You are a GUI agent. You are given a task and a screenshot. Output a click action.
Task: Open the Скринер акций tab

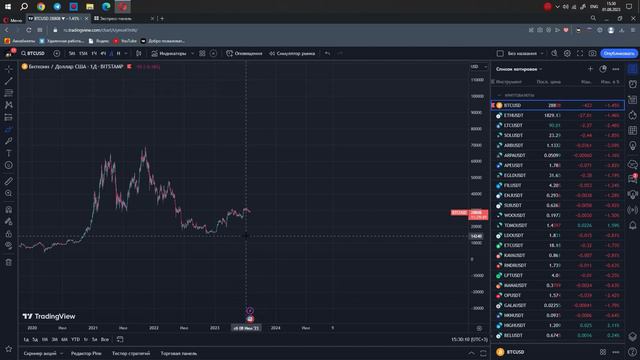coord(40,353)
